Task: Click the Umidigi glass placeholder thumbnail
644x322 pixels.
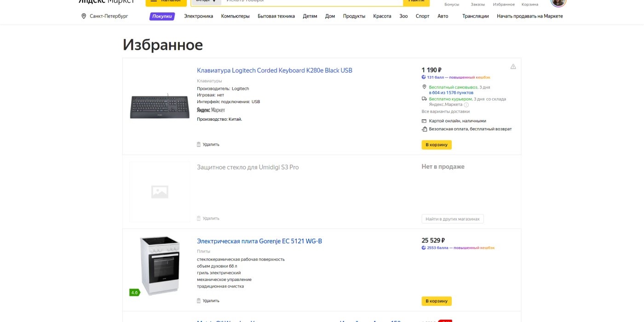Action: (160, 192)
